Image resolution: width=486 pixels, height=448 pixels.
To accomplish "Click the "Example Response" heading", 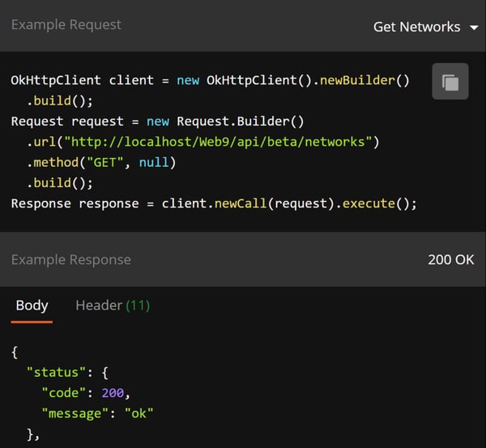I will coord(71,260).
